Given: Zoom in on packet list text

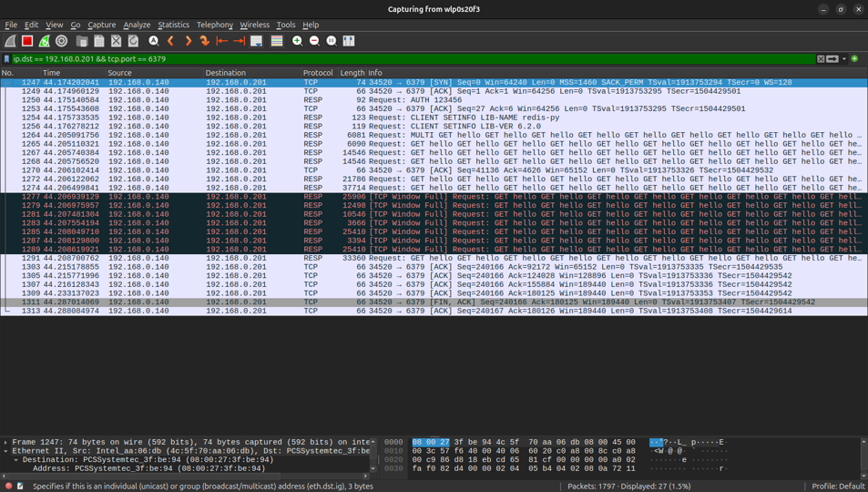Looking at the screenshot, I should (x=298, y=41).
